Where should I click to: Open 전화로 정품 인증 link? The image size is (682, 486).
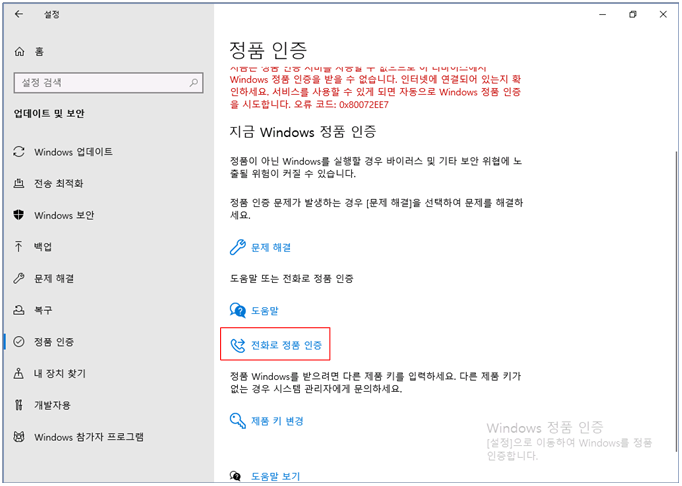click(286, 345)
